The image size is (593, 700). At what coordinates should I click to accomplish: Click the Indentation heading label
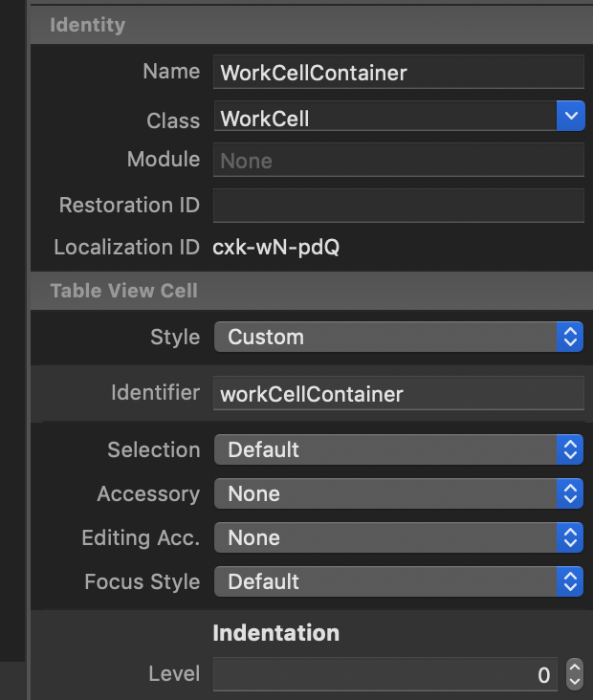pyautogui.click(x=275, y=633)
